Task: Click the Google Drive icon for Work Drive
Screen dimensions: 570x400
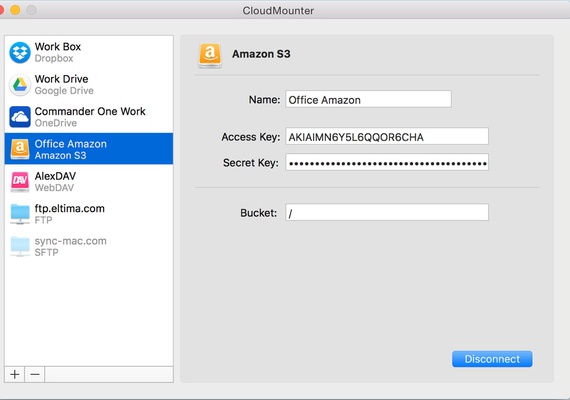Action: pos(20,85)
